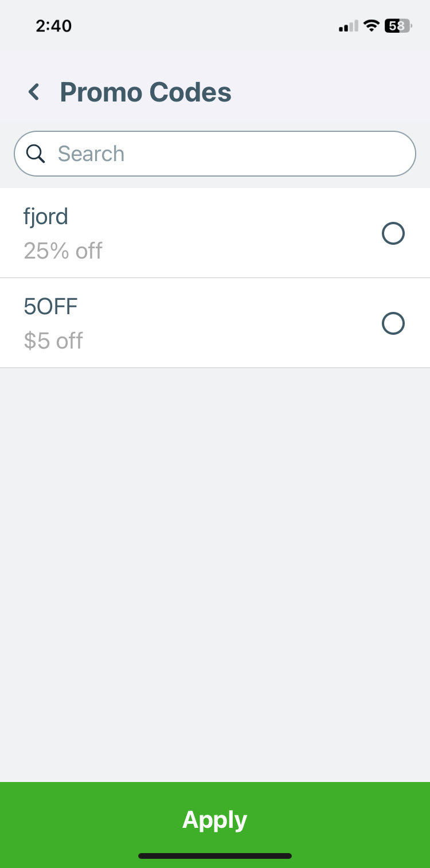
Task: Tap the magnifying glass search icon
Action: (x=36, y=154)
